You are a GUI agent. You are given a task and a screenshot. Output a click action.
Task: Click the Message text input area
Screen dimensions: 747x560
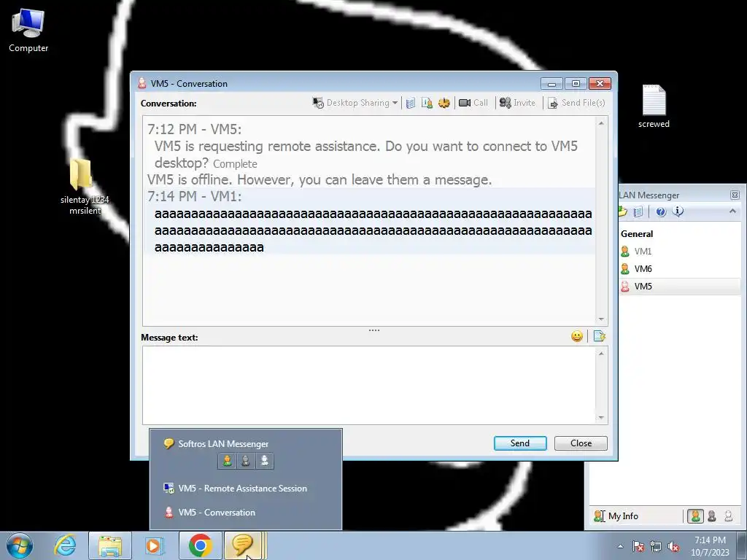coord(369,385)
